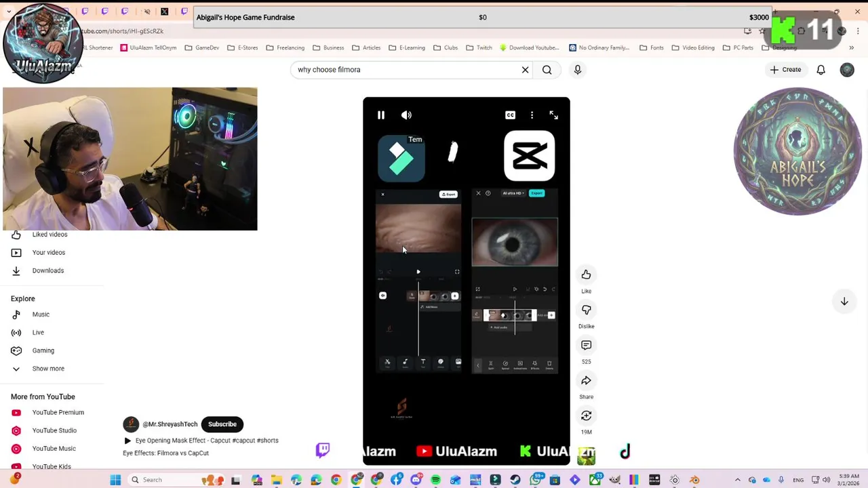This screenshot has height=488, width=868.
Task: Go to Live under Explore
Action: 38,333
